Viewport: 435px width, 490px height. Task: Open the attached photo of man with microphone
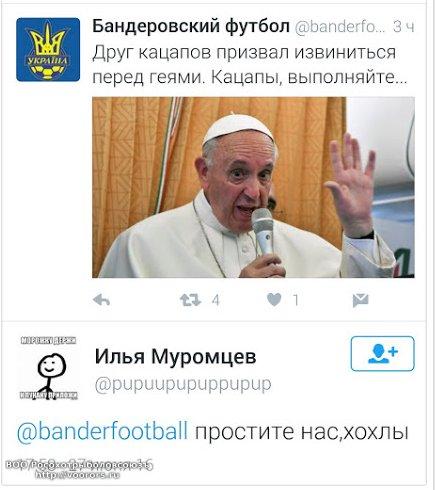pyautogui.click(x=253, y=187)
